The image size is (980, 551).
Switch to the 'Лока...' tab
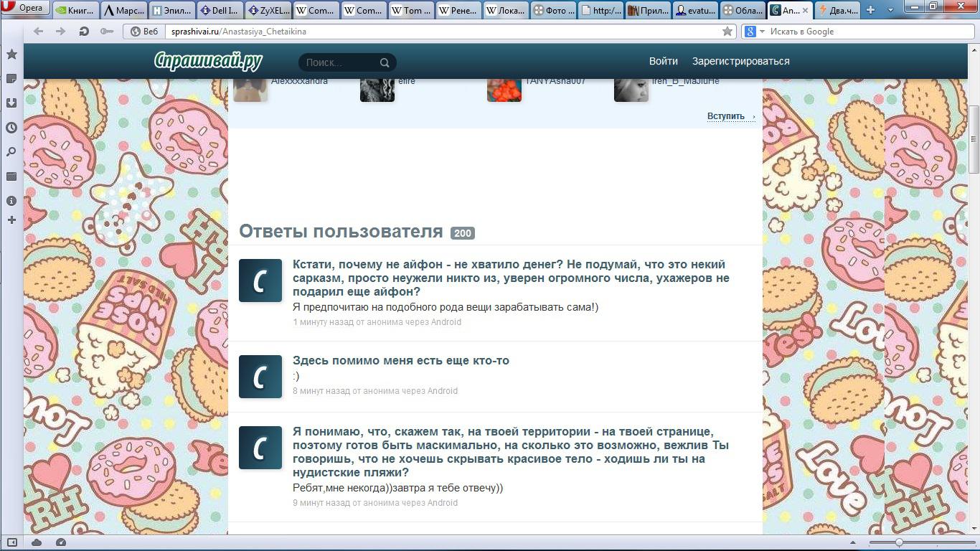tap(507, 11)
